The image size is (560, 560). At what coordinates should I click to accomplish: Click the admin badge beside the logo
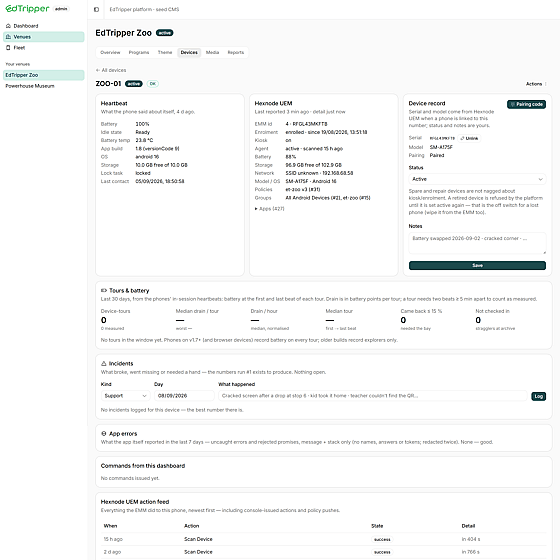(x=61, y=9)
